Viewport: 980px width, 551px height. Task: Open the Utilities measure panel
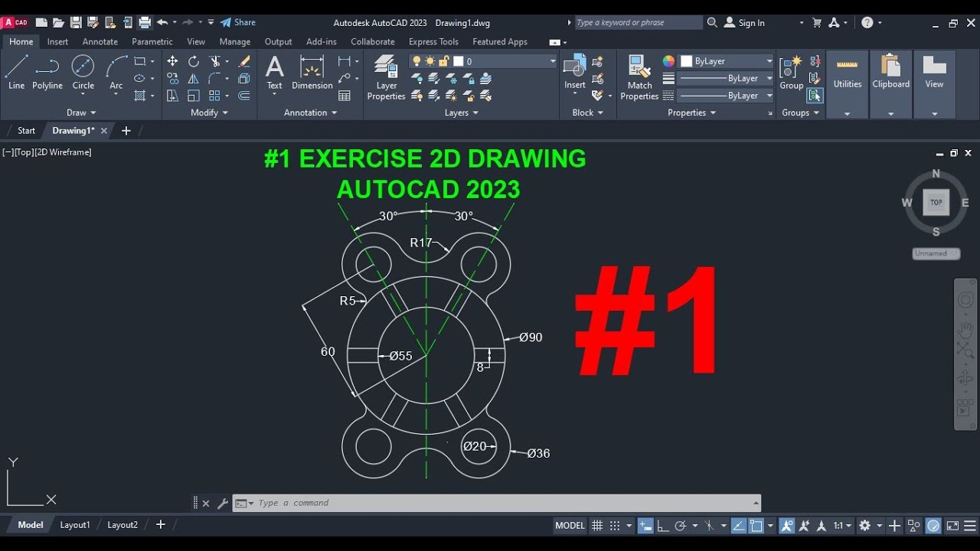tap(848, 84)
